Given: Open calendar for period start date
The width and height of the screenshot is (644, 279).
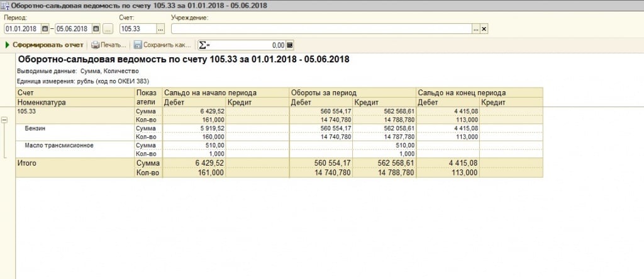Looking at the screenshot, I should pyautogui.click(x=45, y=28).
